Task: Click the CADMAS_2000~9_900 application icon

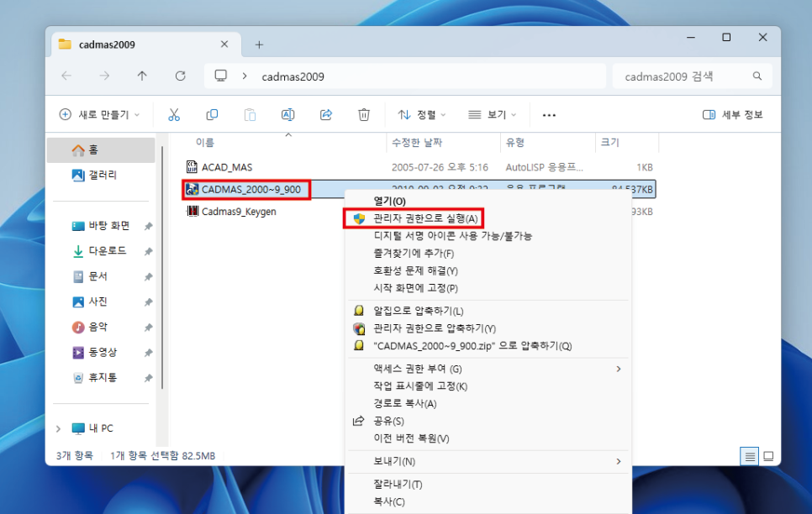Action: [192, 190]
